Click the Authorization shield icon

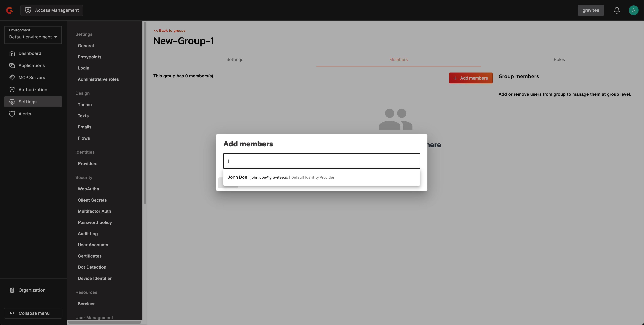click(x=12, y=90)
